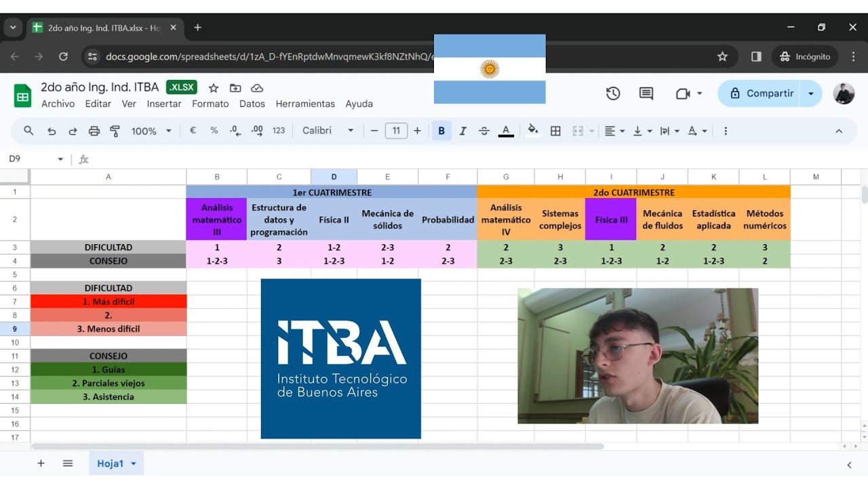Open the 100% zoom dropdown
The image size is (868, 488).
[151, 131]
